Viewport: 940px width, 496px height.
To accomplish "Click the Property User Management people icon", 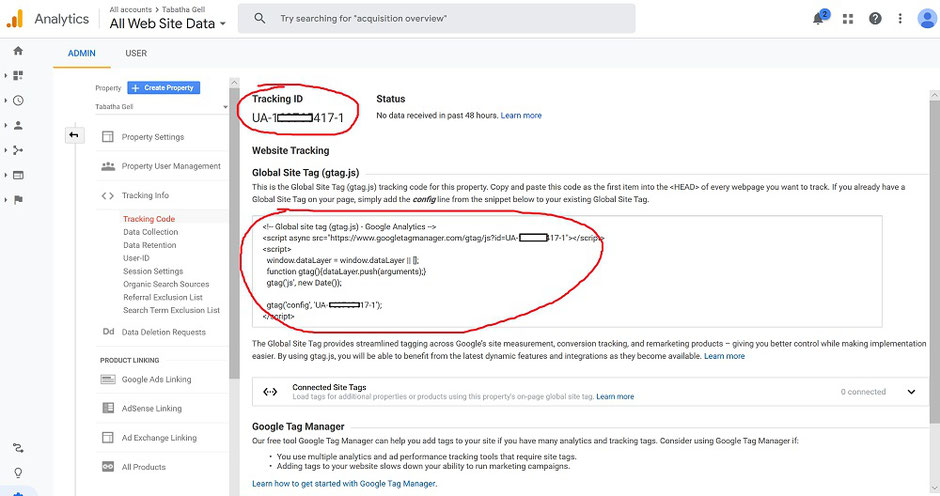I will click(x=108, y=166).
